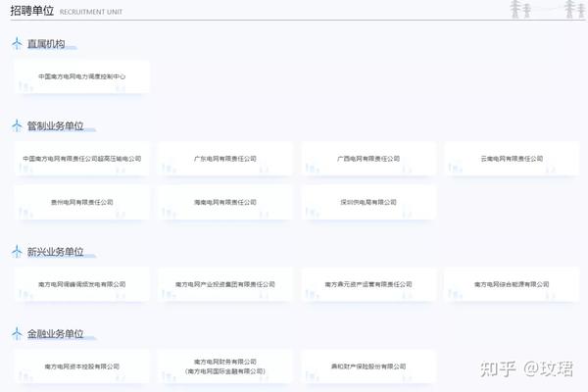Click wind turbine icon beside 金融业务单位
The width and height of the screenshot is (588, 392).
[17, 333]
